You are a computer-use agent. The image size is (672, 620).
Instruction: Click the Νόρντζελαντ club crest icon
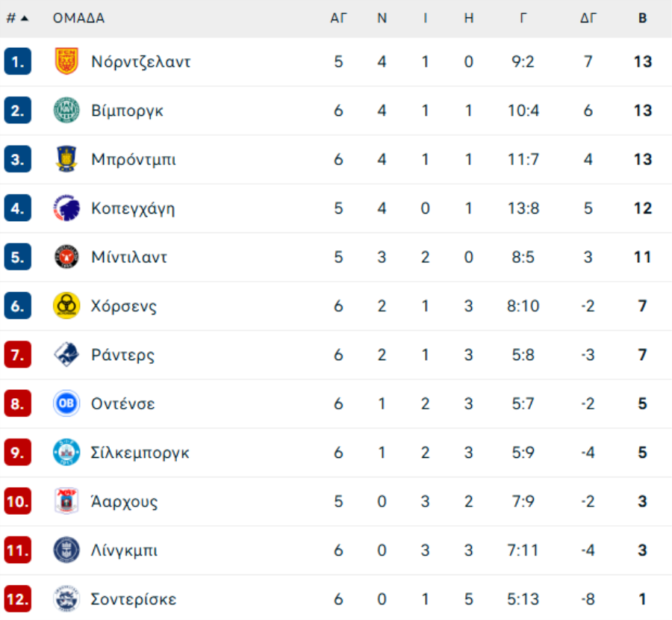[66, 61]
